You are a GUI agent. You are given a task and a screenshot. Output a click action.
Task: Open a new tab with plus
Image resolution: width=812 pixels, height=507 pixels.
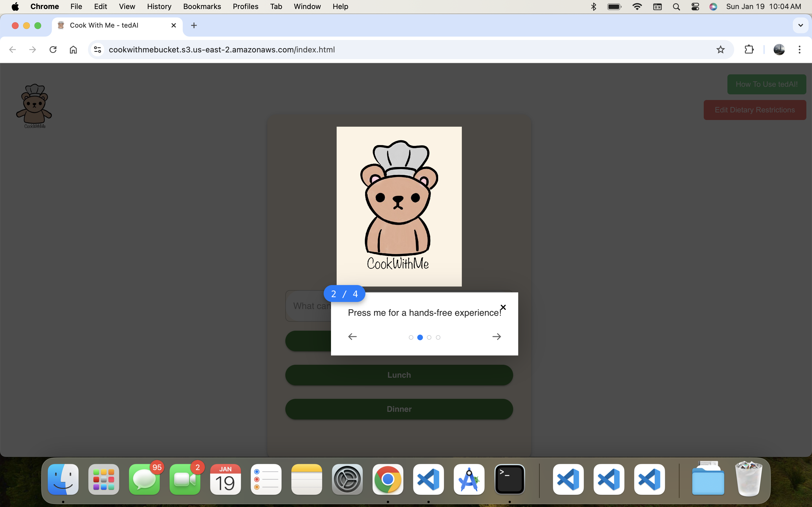[194, 25]
